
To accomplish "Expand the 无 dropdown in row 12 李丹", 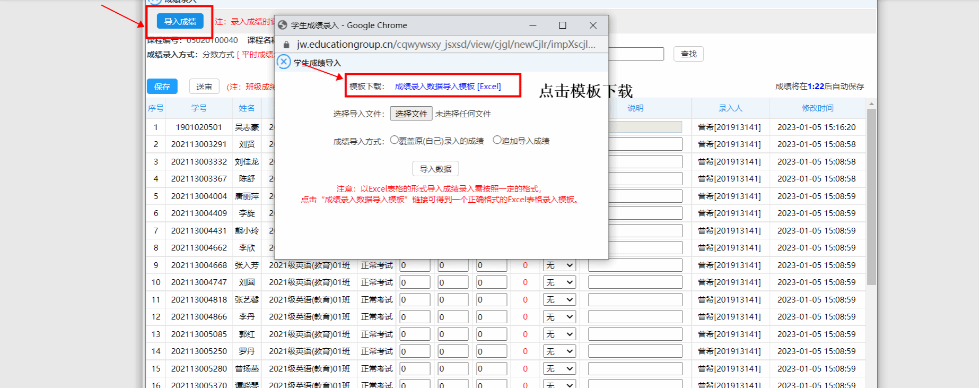I will 559,317.
